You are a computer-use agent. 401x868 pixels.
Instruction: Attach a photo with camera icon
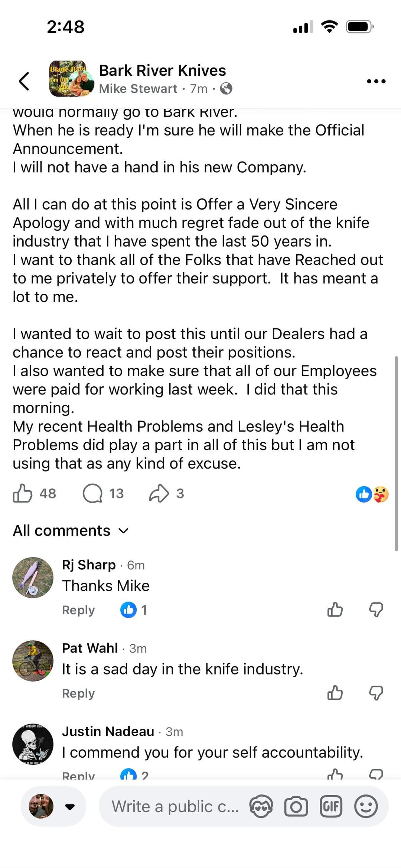pyautogui.click(x=296, y=806)
